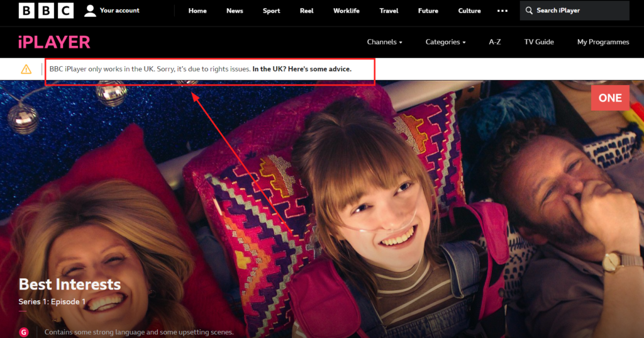This screenshot has width=644, height=338.
Task: Open the News section
Action: click(235, 11)
